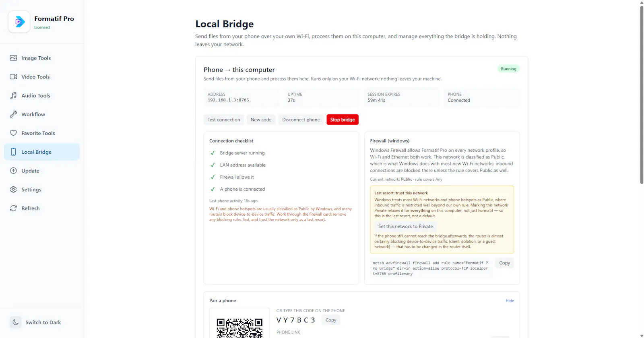Viewport: 644px width, 338px height.
Task: Disconnect the phone from bridge
Action: coord(301,120)
